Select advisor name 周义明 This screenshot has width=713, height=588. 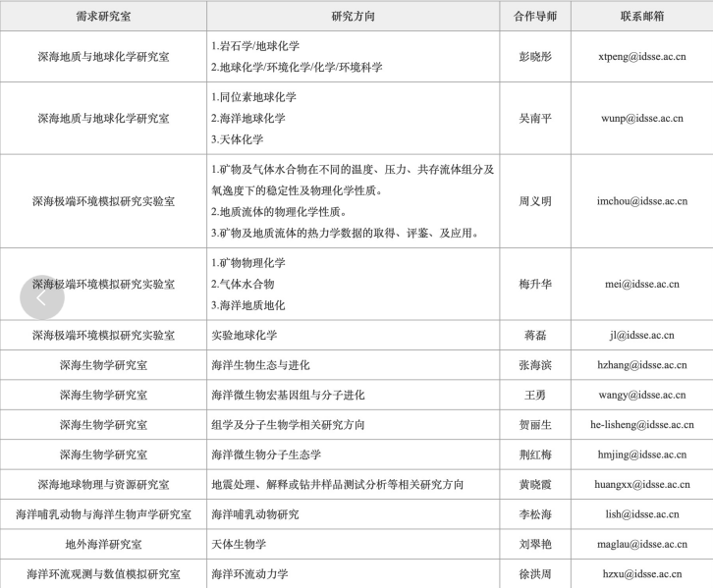tap(535, 201)
